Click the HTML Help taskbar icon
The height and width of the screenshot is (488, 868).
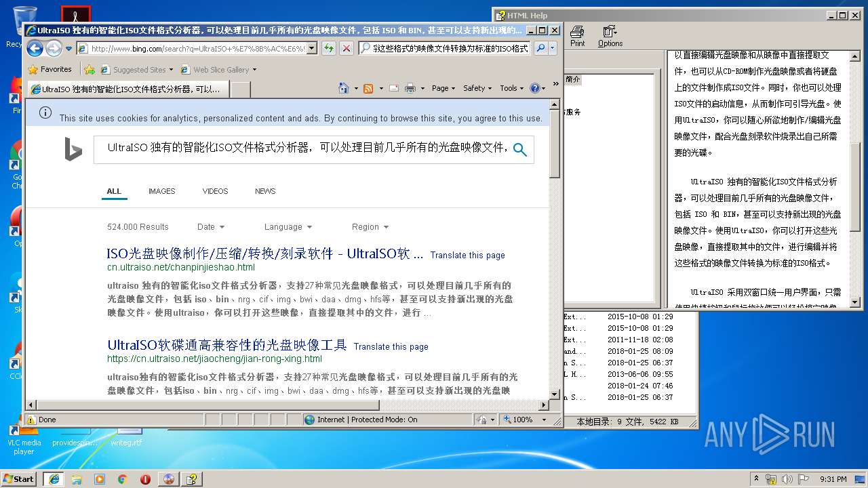pyautogui.click(x=192, y=479)
